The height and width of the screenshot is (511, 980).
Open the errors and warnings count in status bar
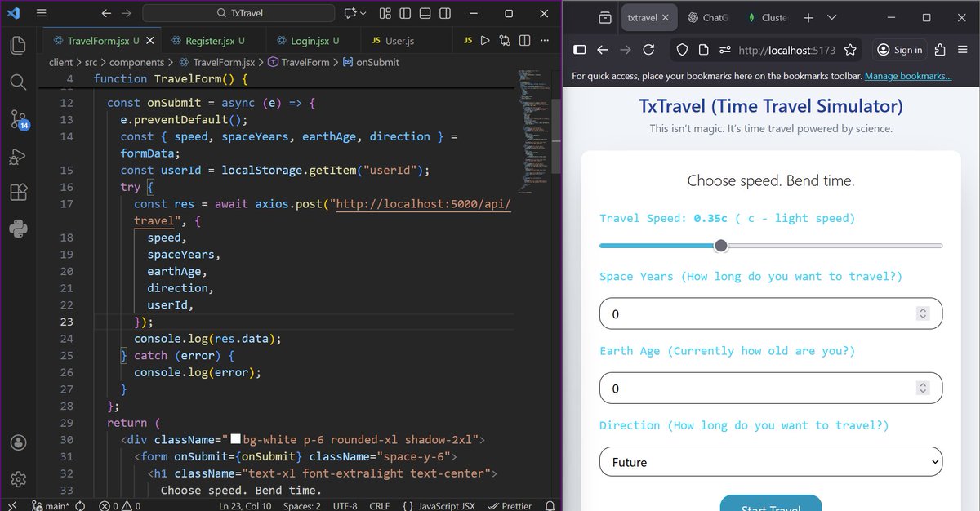click(121, 505)
